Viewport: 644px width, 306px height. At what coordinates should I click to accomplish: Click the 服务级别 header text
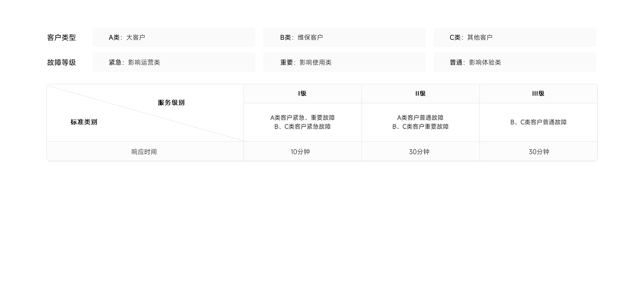tap(171, 102)
